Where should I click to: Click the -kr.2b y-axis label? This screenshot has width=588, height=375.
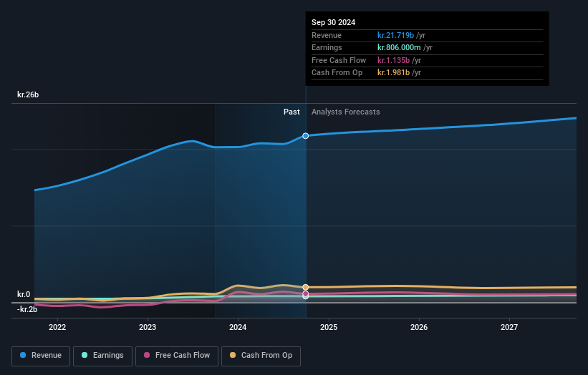tap(27, 309)
